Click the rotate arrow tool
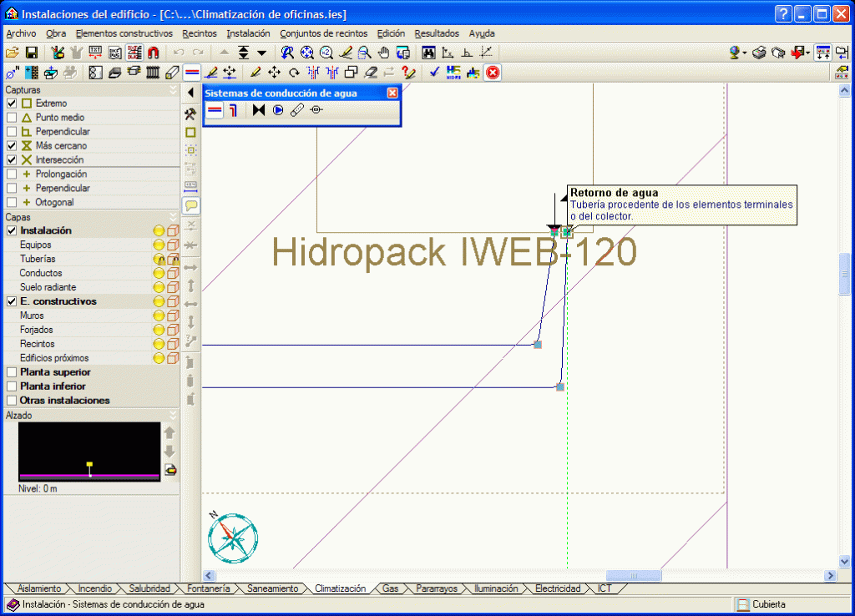Viewport: 855px width, 616px height. (x=294, y=73)
